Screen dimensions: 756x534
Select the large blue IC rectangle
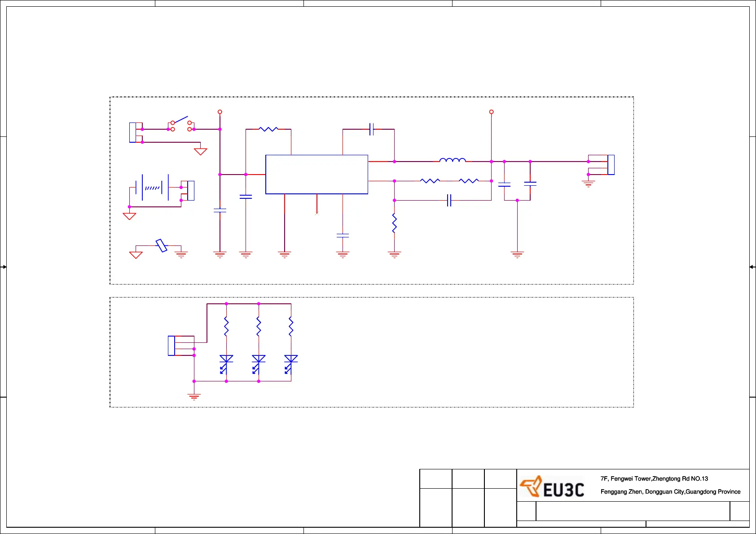(316, 175)
